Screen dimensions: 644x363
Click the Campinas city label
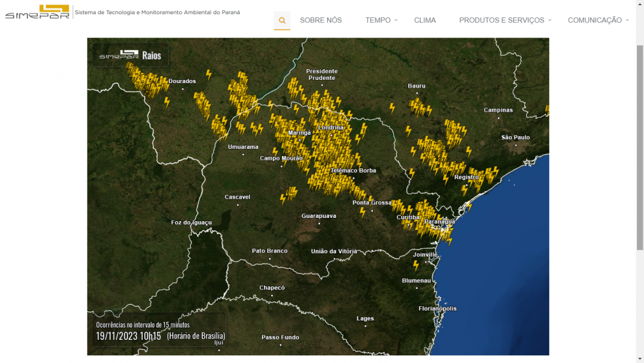coord(498,110)
